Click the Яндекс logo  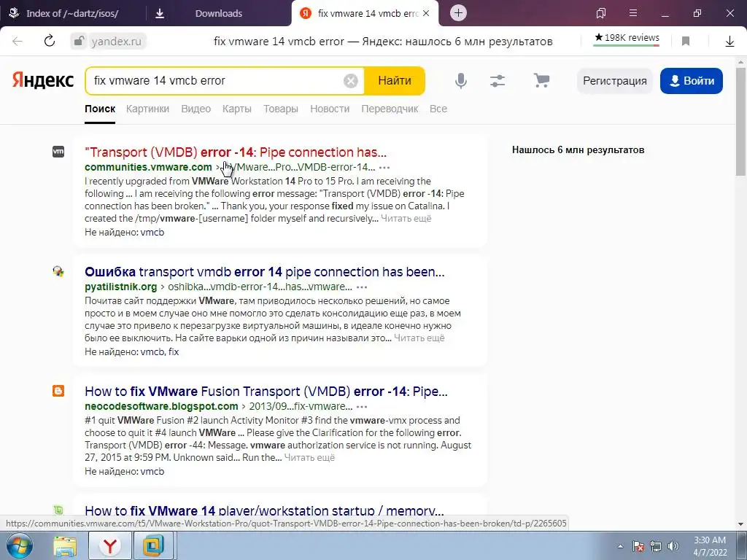click(x=43, y=80)
